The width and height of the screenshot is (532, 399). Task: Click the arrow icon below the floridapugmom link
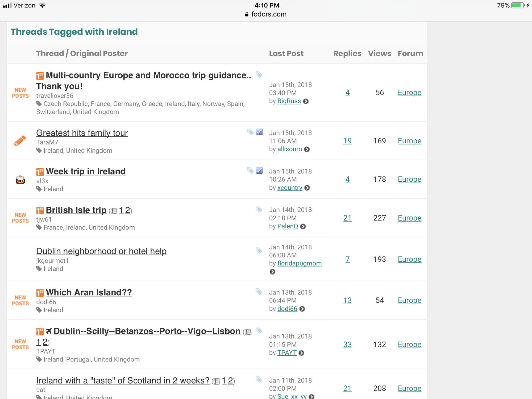(272, 272)
